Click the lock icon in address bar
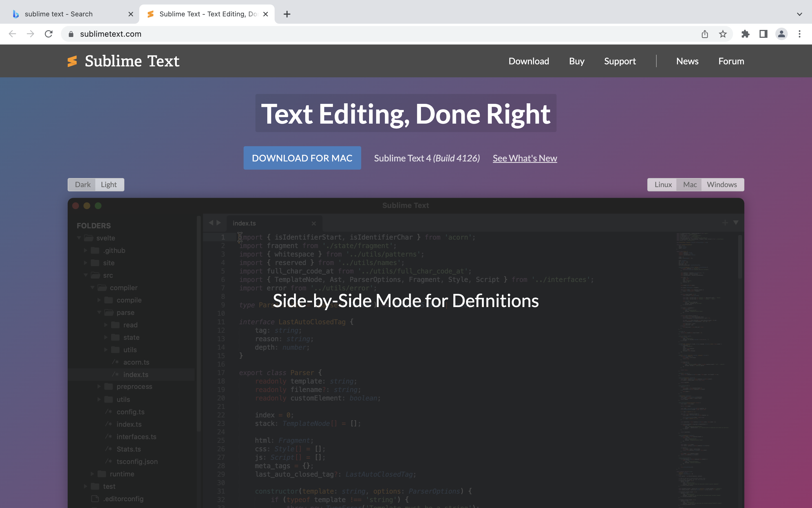The height and width of the screenshot is (508, 812). point(71,34)
